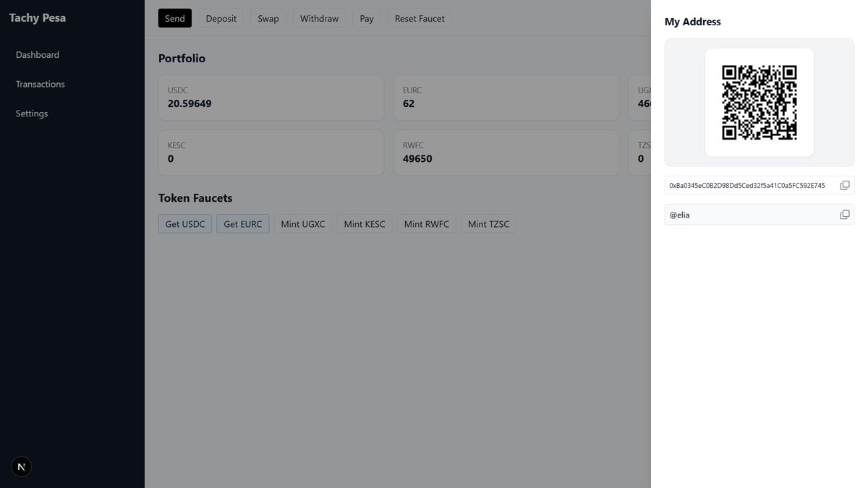Click Get EURC faucet button
868x488 pixels.
pos(243,224)
